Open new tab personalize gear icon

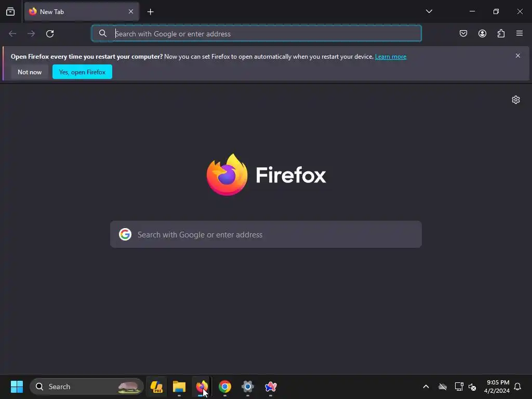click(x=516, y=100)
